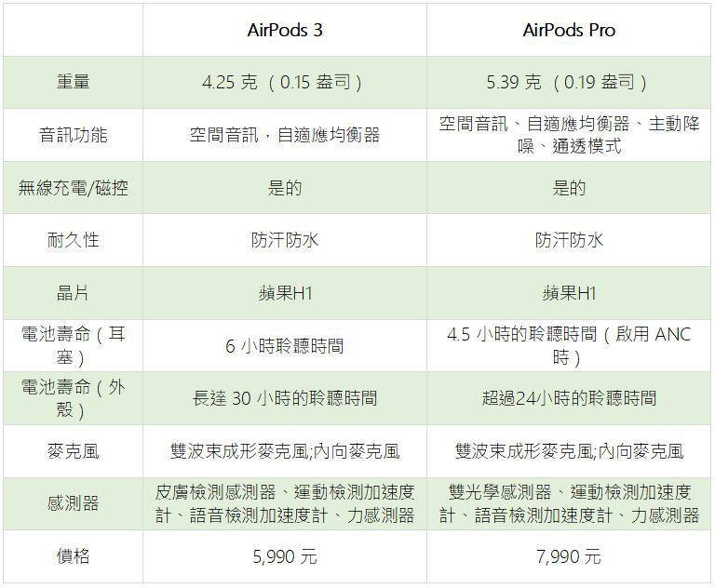Click the 5,990 元 price cell
The image size is (715, 588).
click(x=285, y=556)
